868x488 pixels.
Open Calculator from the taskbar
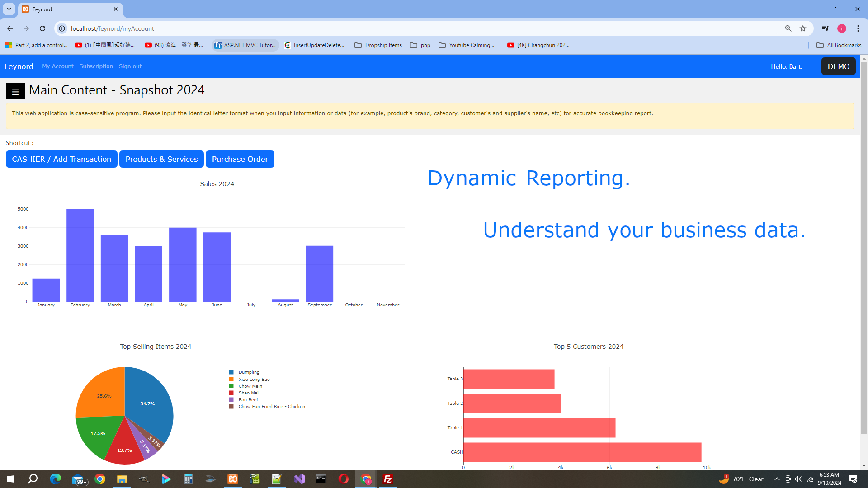point(188,479)
